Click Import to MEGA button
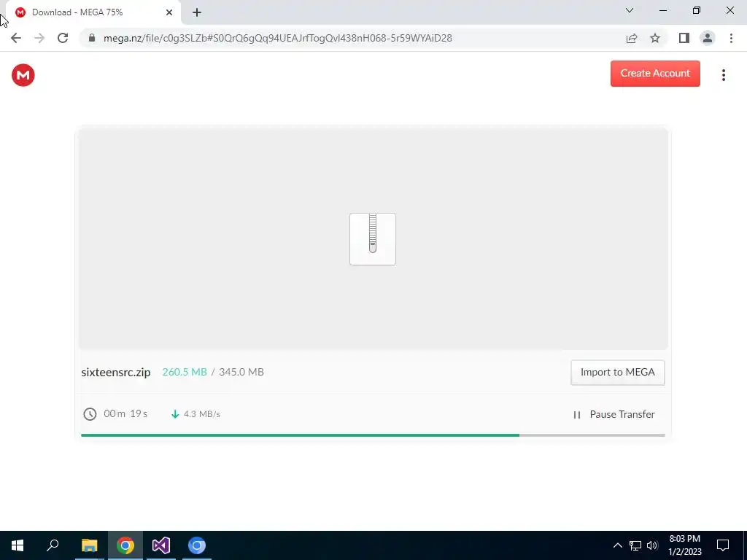Viewport: 747px width, 560px height. pos(617,373)
